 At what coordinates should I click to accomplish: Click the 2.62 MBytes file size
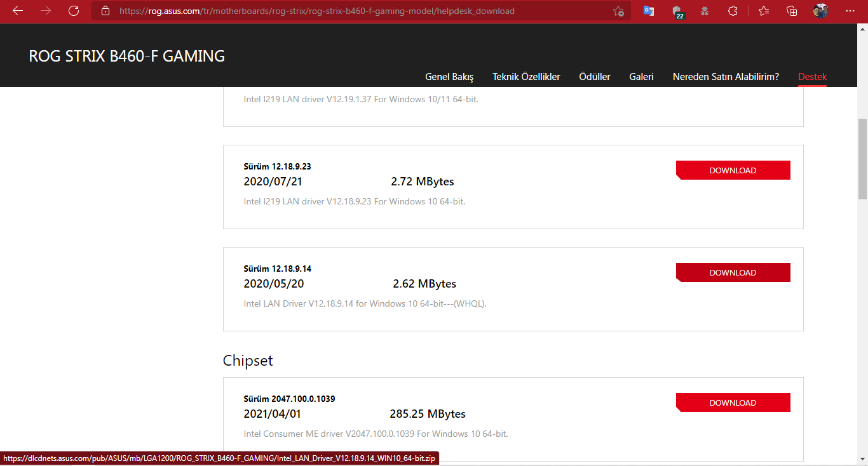click(x=424, y=284)
